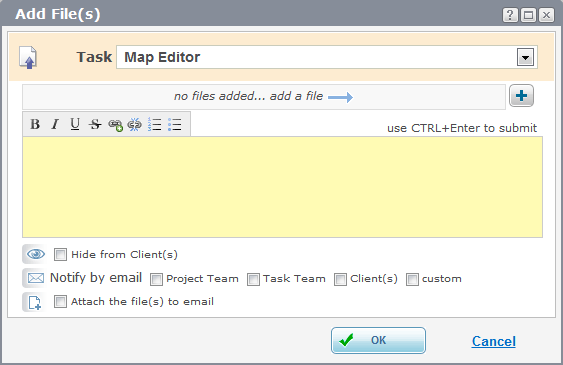Click the plus button to add a file

[x=521, y=96]
